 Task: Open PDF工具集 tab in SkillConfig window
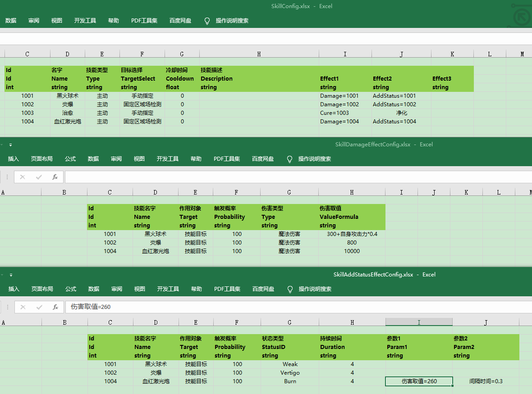point(144,21)
